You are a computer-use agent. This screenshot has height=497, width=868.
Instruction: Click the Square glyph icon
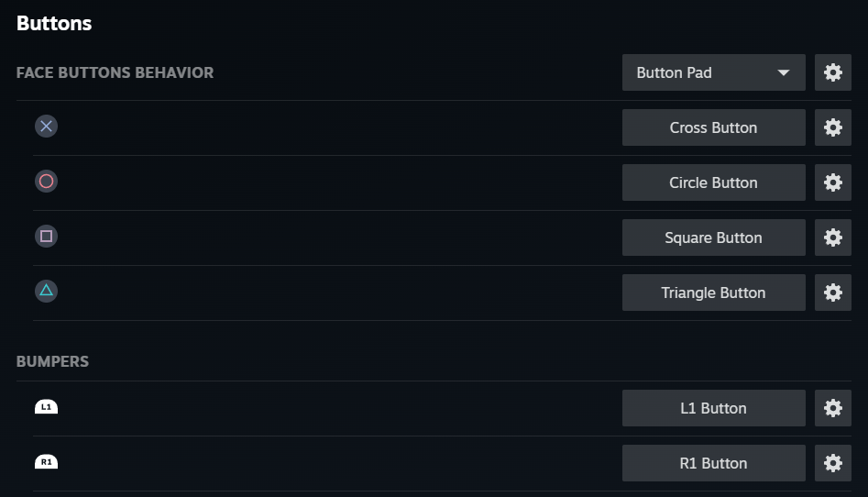[46, 236]
